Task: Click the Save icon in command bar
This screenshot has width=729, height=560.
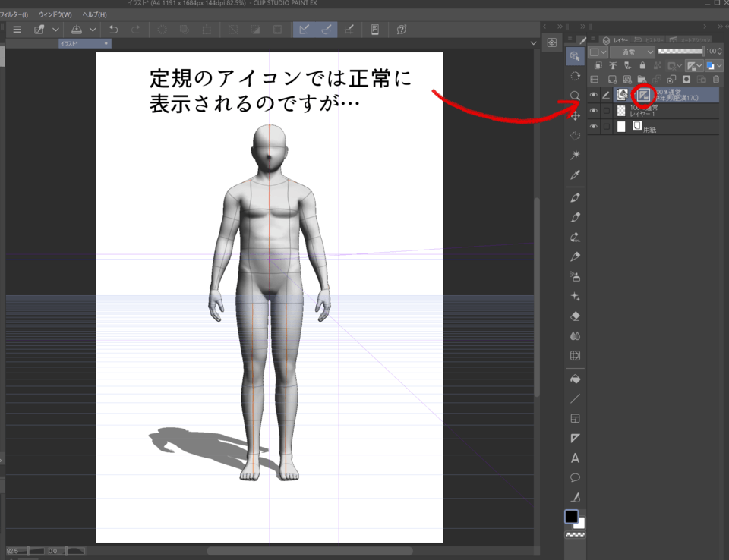Action: (77, 30)
